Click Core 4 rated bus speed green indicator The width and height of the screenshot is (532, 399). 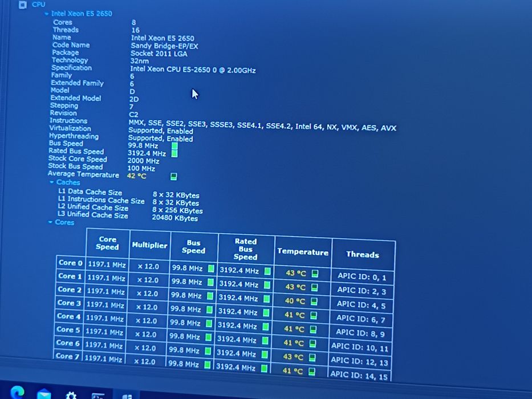[265, 327]
